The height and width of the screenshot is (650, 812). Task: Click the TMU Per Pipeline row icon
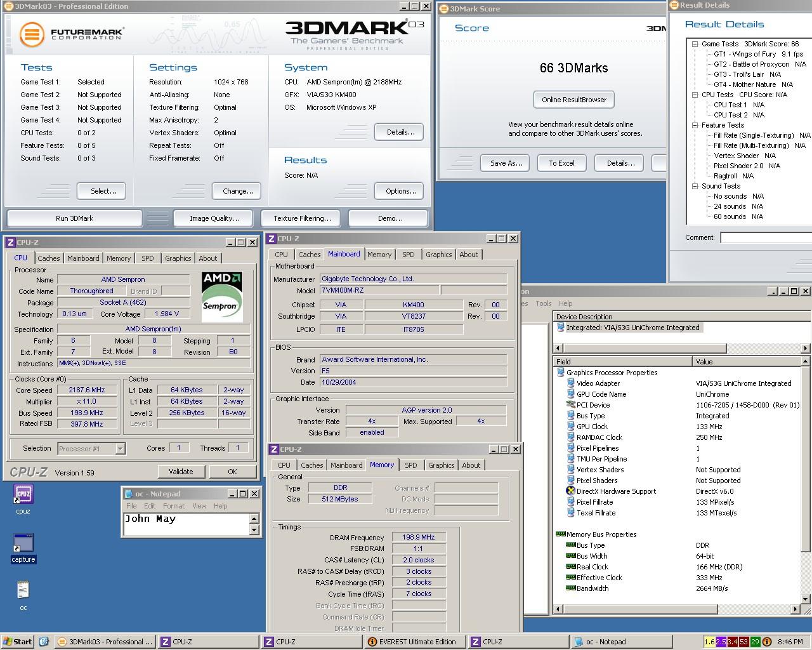pos(570,459)
